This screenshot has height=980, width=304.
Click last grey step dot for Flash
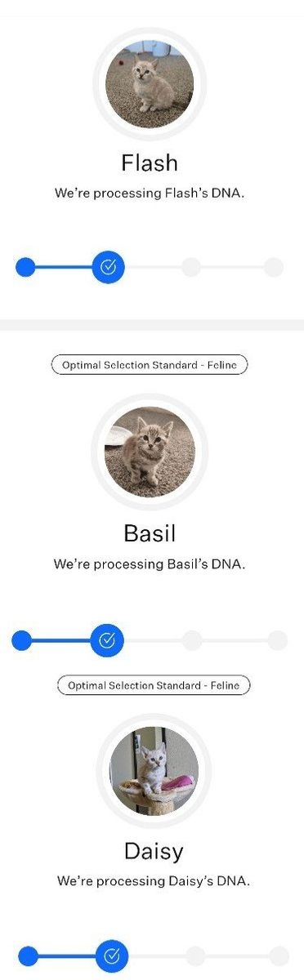pos(274,267)
